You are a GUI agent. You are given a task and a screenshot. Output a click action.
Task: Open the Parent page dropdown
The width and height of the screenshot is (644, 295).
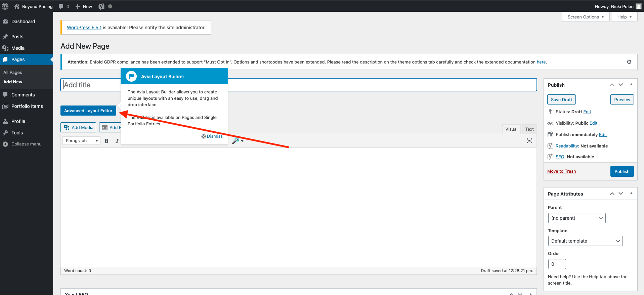577,218
